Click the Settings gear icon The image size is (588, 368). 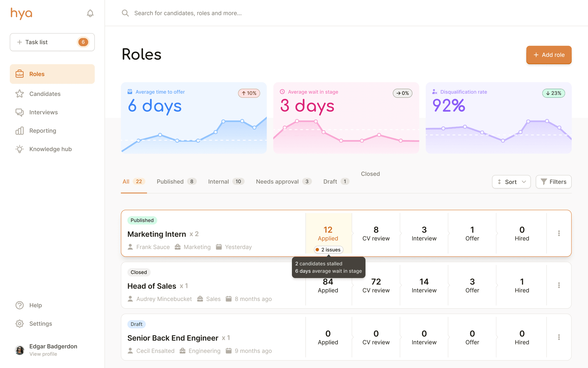click(x=20, y=324)
